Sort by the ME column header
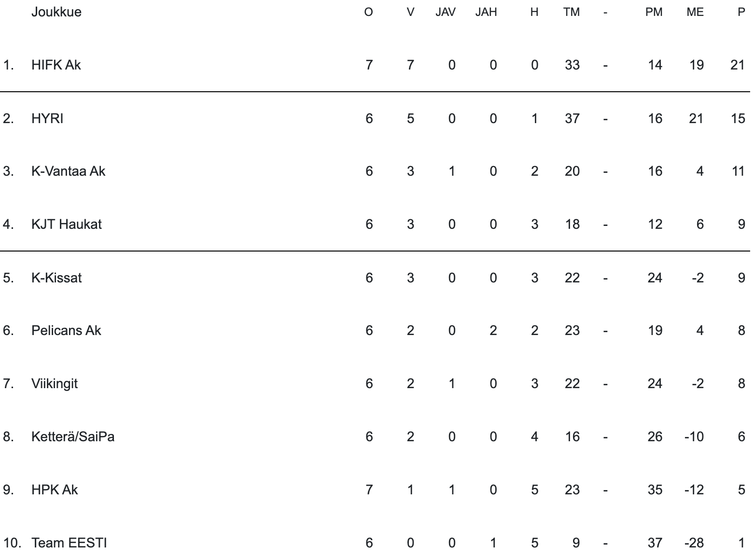The image size is (754, 560). tap(695, 13)
